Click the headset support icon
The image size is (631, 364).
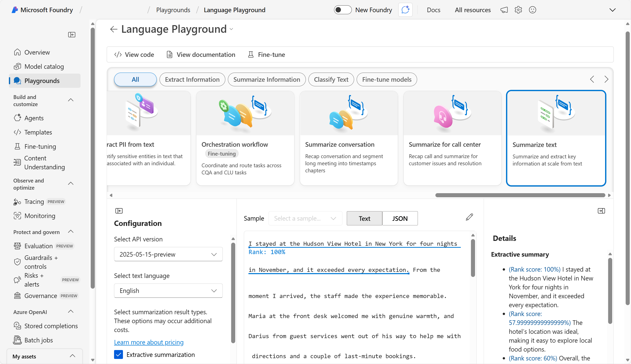[504, 10]
